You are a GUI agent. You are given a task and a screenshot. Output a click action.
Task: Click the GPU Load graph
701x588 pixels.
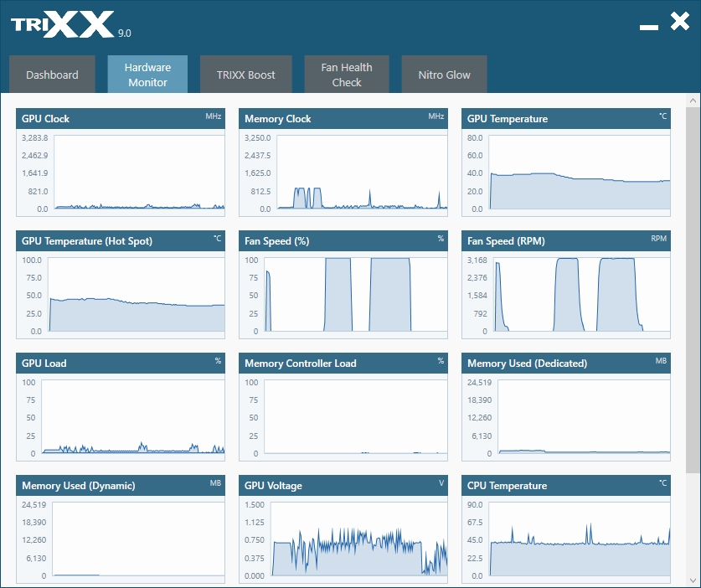(133, 417)
